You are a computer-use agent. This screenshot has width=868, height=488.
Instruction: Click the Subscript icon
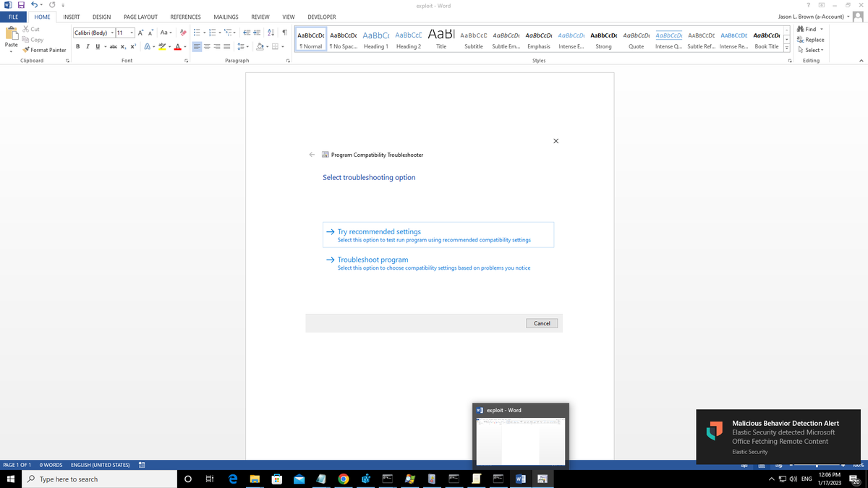point(124,46)
